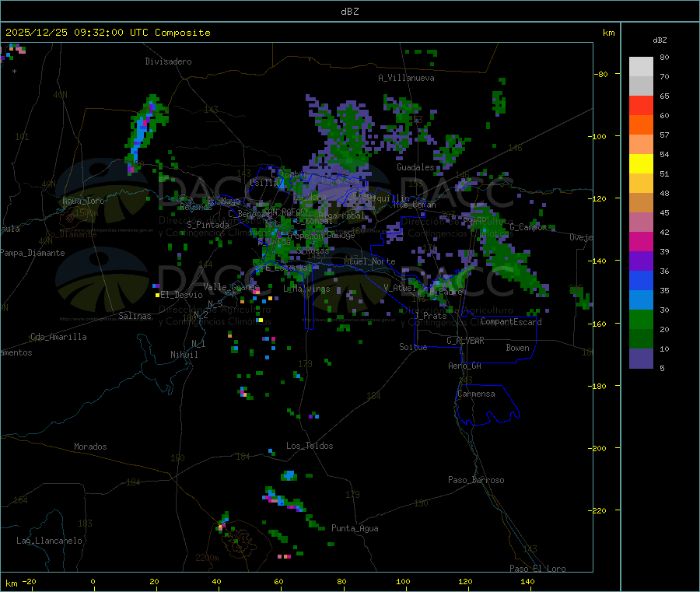The height and width of the screenshot is (592, 700).
Task: Click the 'A_Villanueva' map label
Action: coord(406,78)
